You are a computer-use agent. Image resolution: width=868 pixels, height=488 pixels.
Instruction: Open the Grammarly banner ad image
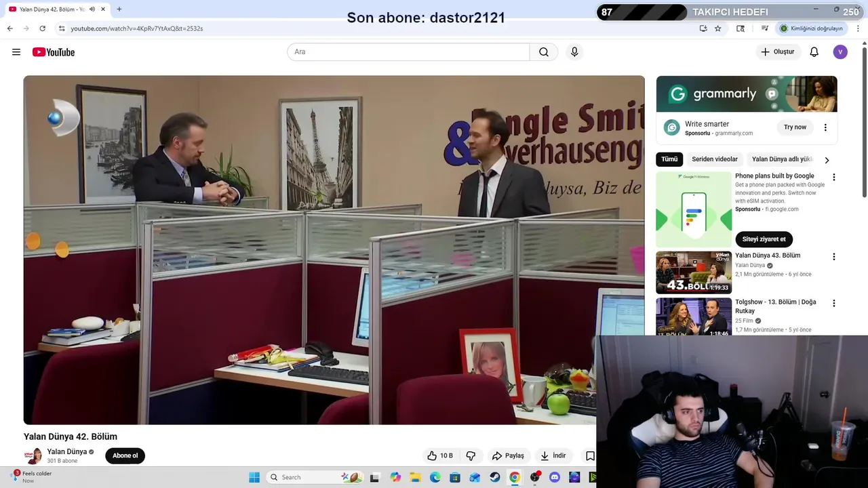click(x=747, y=94)
